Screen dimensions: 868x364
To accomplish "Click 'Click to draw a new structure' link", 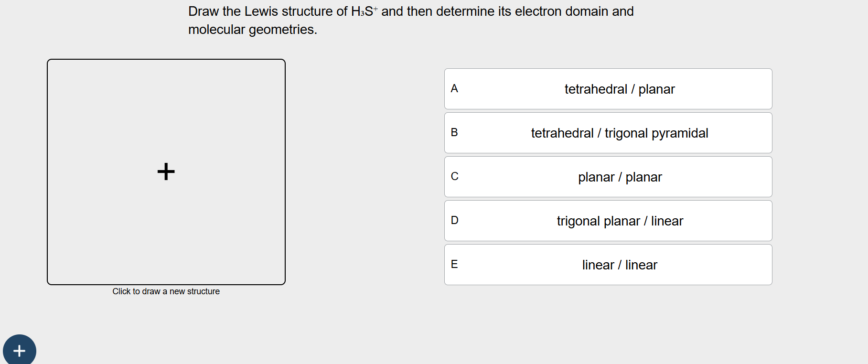I will 166,291.
